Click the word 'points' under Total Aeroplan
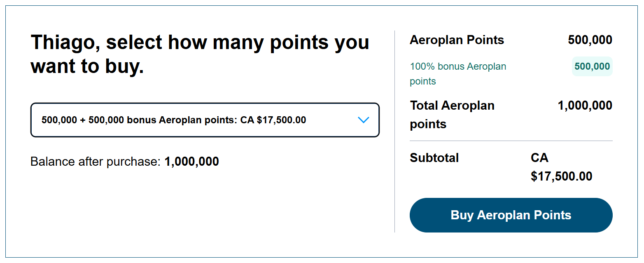This screenshot has height=263, width=644. click(x=428, y=124)
